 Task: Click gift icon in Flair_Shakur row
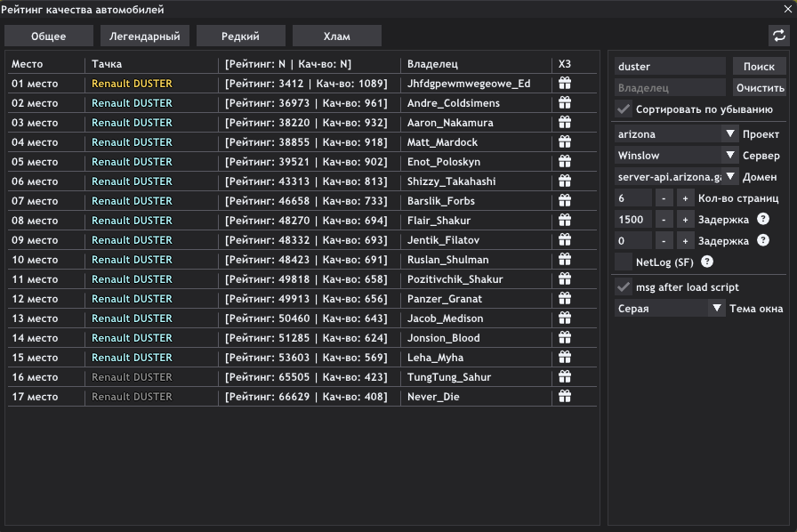565,221
